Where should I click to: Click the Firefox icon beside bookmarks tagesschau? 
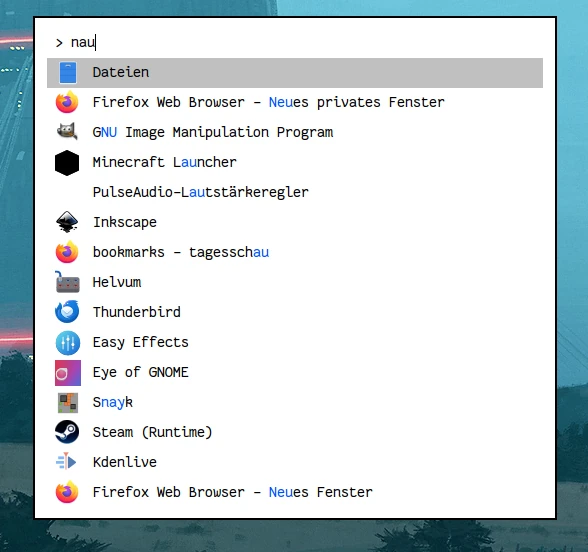click(67, 252)
